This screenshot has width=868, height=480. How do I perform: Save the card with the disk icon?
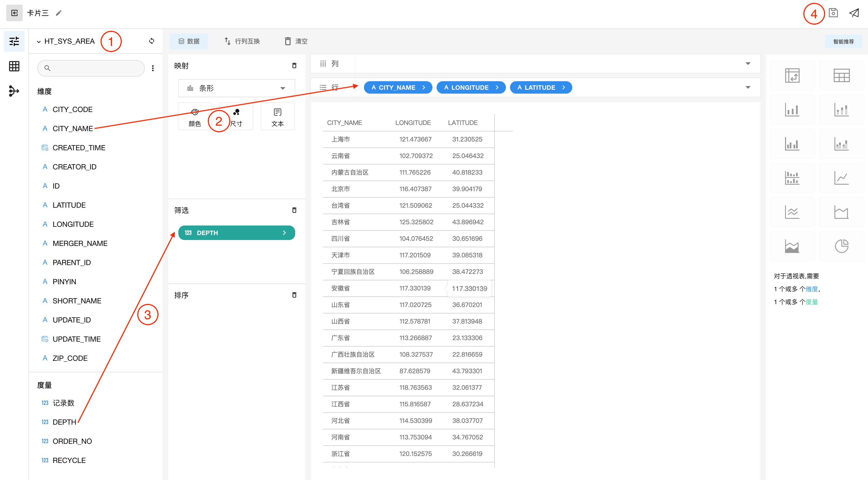[x=833, y=13]
